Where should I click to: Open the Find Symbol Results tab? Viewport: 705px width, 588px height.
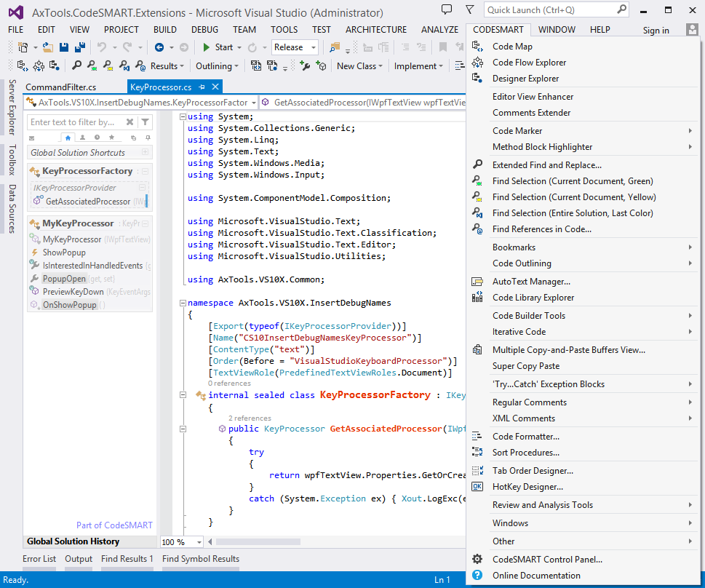point(201,559)
